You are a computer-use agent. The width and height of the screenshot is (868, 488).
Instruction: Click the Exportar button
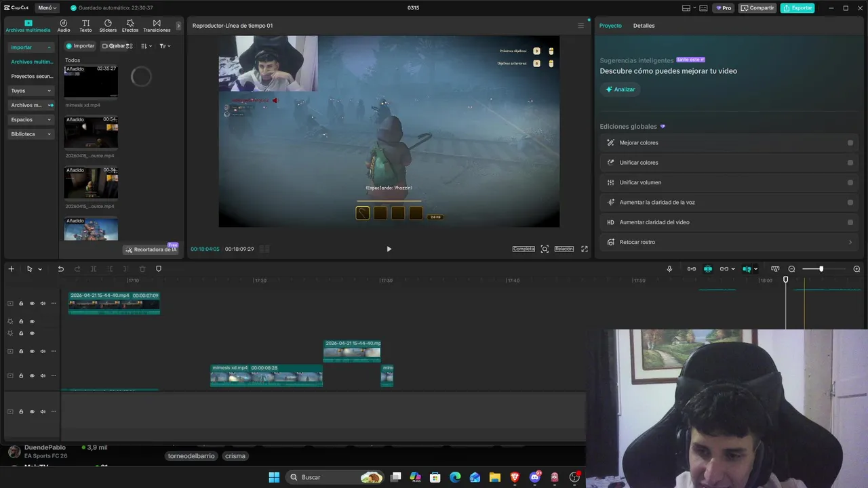click(x=797, y=8)
